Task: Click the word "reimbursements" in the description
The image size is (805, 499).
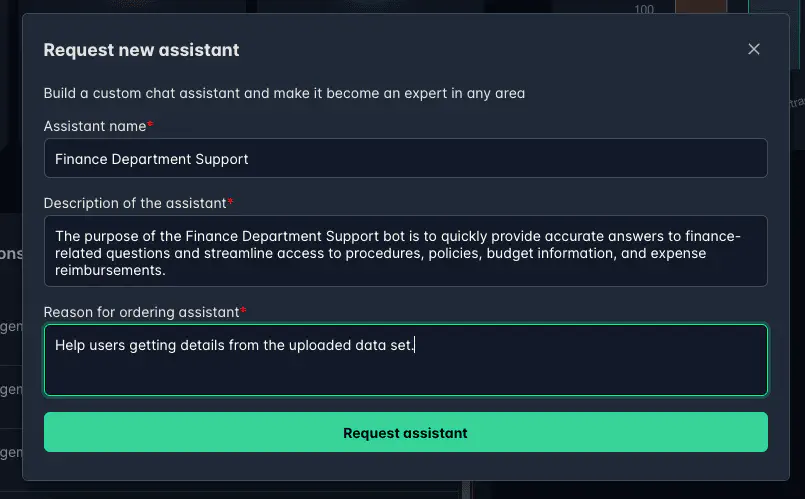Action: [109, 271]
